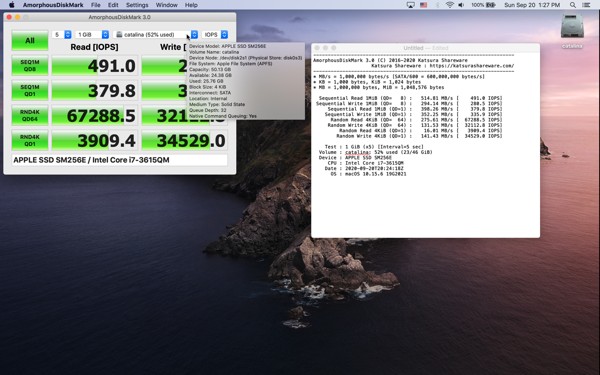Click the Read [IOPS] column header
Screen dimensions: 600x375
click(94, 47)
